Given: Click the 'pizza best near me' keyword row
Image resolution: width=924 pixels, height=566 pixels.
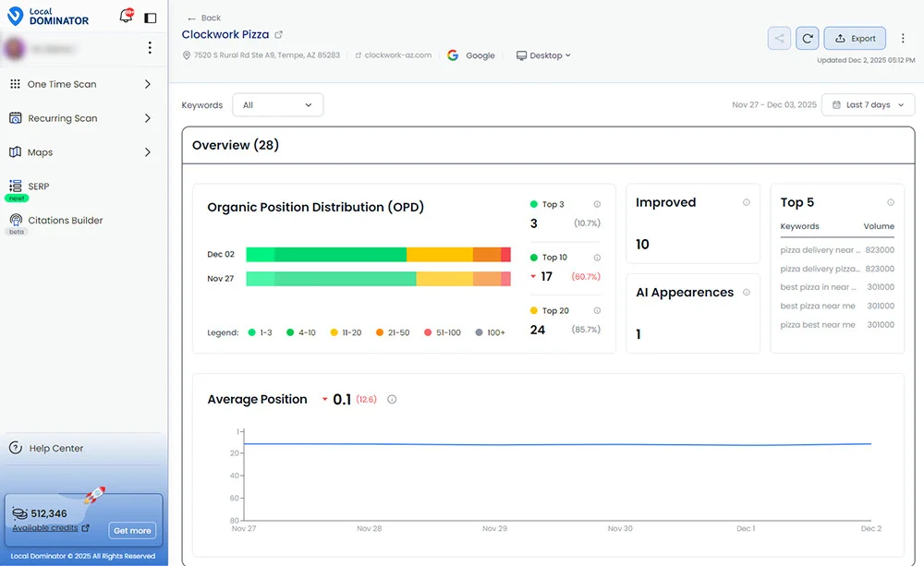Looking at the screenshot, I should pos(837,324).
